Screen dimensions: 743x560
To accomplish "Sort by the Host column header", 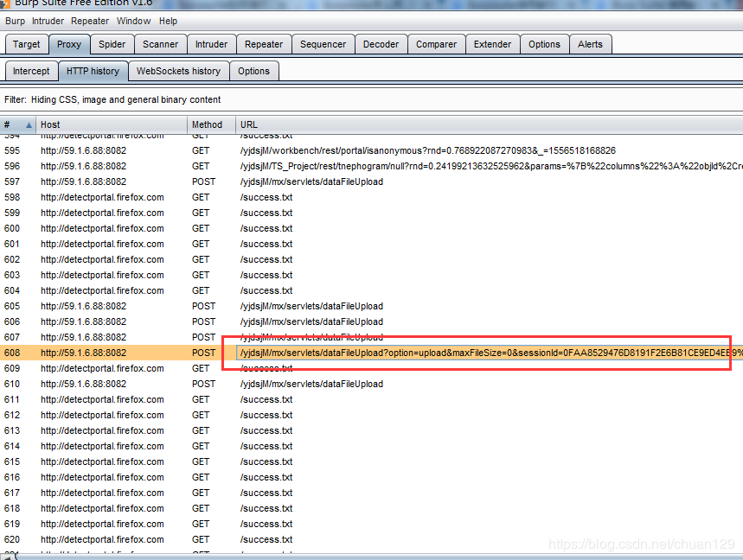I will click(x=112, y=124).
